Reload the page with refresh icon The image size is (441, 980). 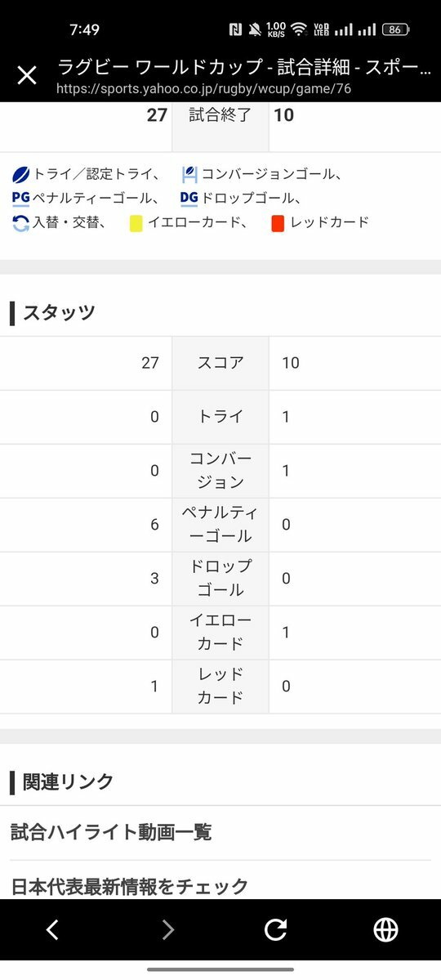coord(275,930)
